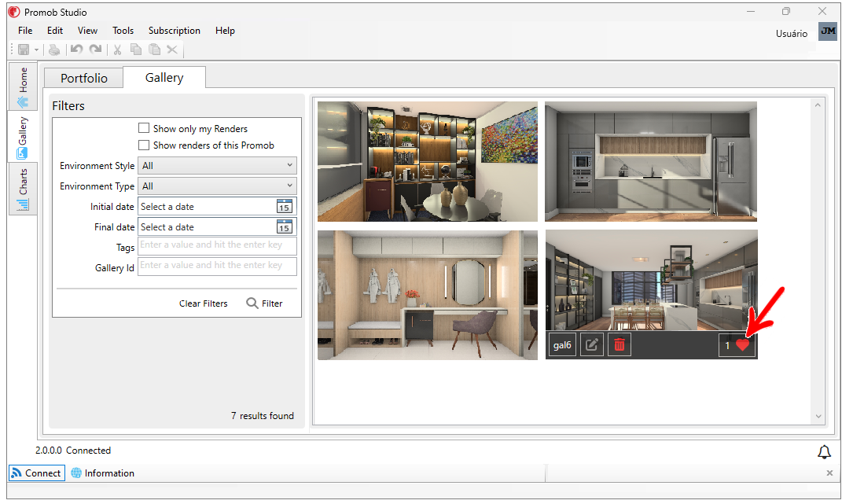The height and width of the screenshot is (504, 853).
Task: Open the Gallery side panel tab
Action: pyautogui.click(x=23, y=137)
